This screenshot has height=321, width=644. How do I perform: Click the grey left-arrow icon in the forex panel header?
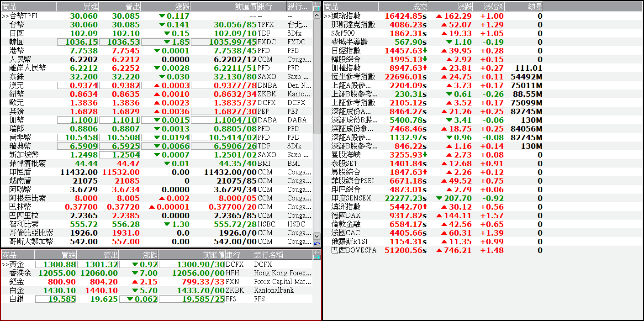[317, 4]
